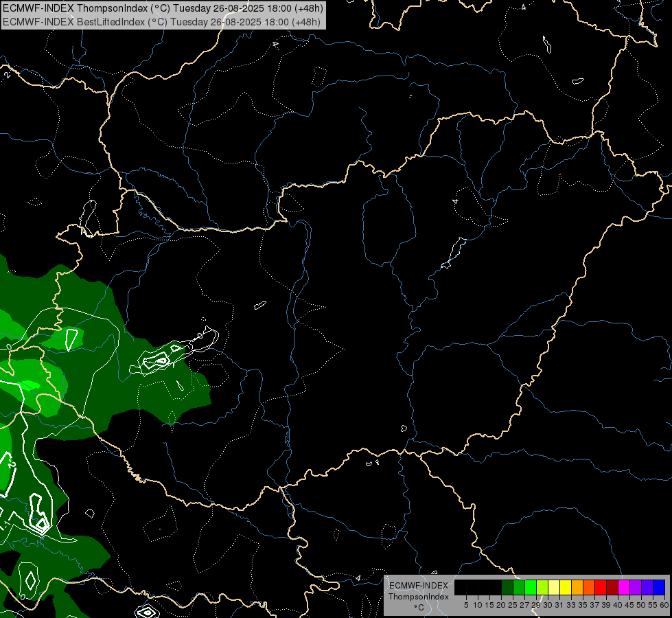Pick the bright red 37–39 legend swatch
Screen dimensions: 672x618
[x=601, y=587]
